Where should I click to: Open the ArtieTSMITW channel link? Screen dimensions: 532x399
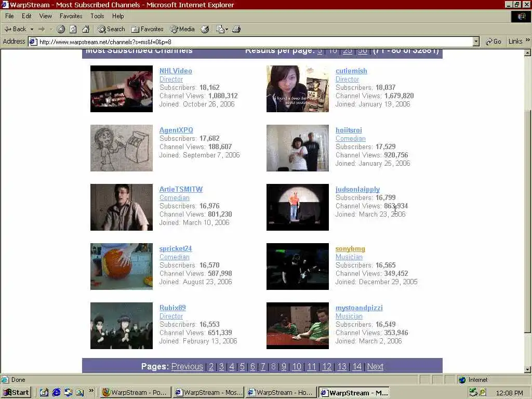point(181,189)
